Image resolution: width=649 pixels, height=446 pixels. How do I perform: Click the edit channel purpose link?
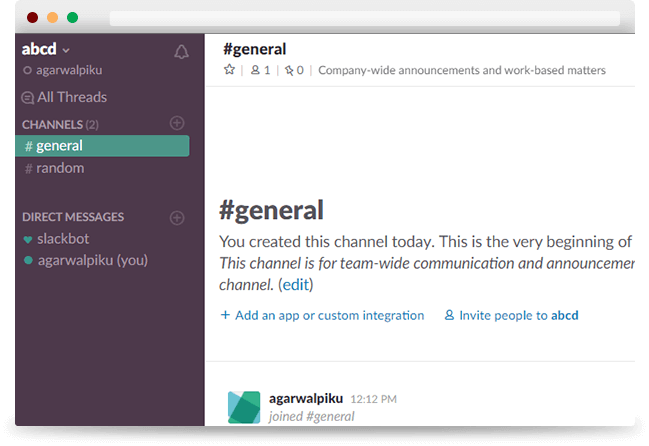[296, 285]
